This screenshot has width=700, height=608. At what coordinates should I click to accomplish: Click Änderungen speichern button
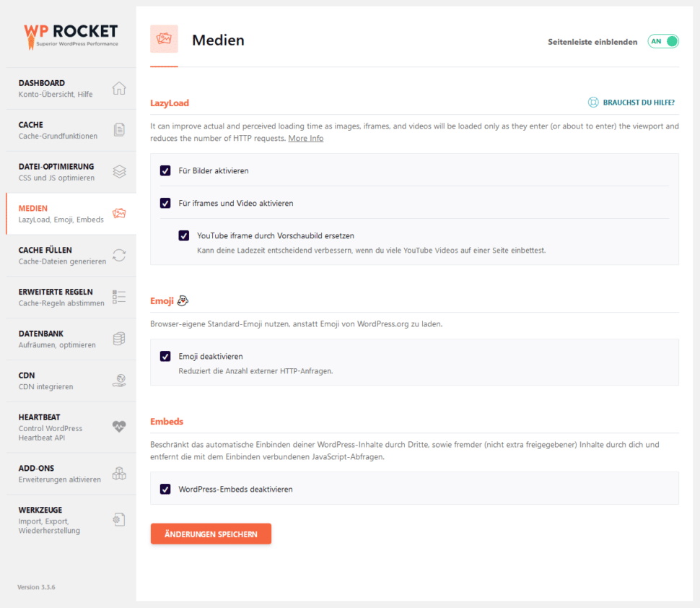tap(211, 534)
